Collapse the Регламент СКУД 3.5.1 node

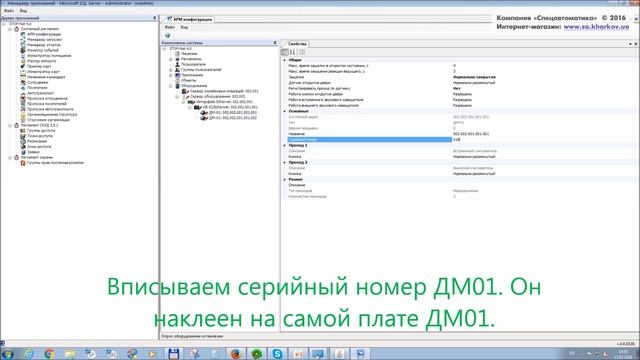[x=10, y=125]
